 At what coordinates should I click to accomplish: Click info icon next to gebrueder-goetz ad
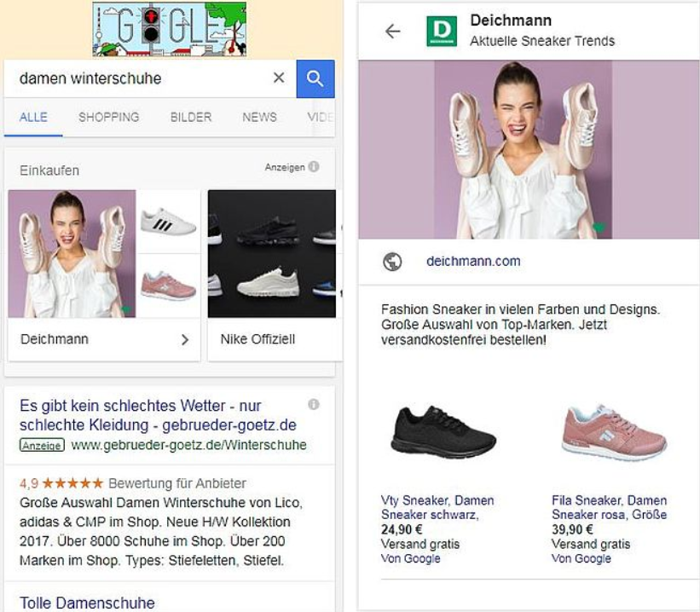click(314, 404)
